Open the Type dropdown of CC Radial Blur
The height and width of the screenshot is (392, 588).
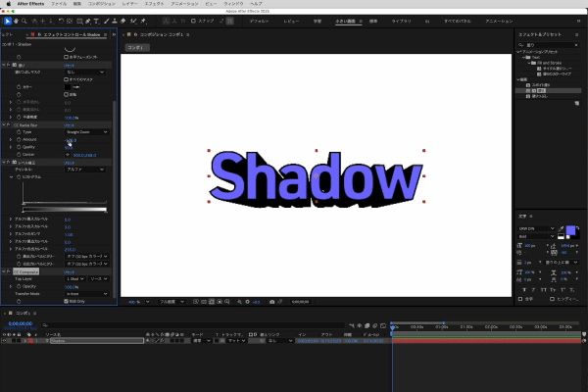coord(86,132)
